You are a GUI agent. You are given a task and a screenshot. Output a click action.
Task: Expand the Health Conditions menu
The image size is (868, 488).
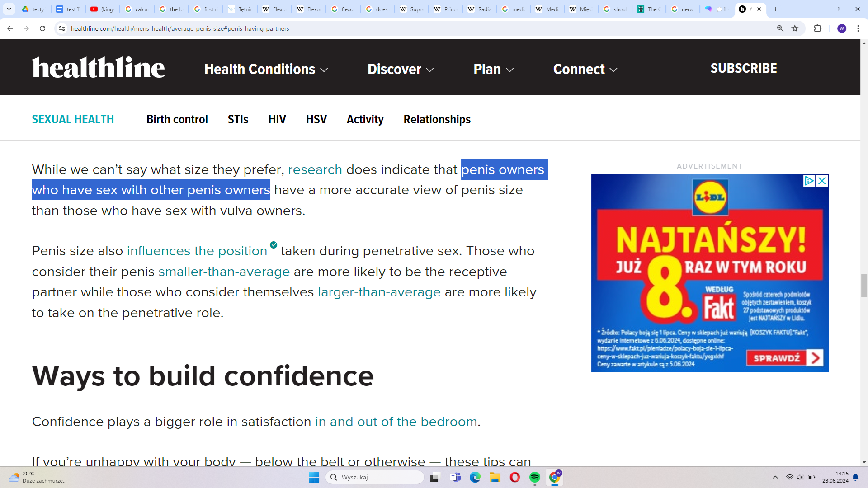point(266,69)
